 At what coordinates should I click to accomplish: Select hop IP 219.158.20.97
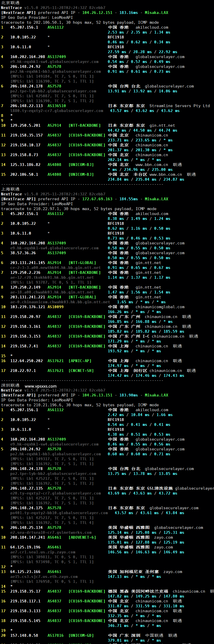tap(25, 317)
